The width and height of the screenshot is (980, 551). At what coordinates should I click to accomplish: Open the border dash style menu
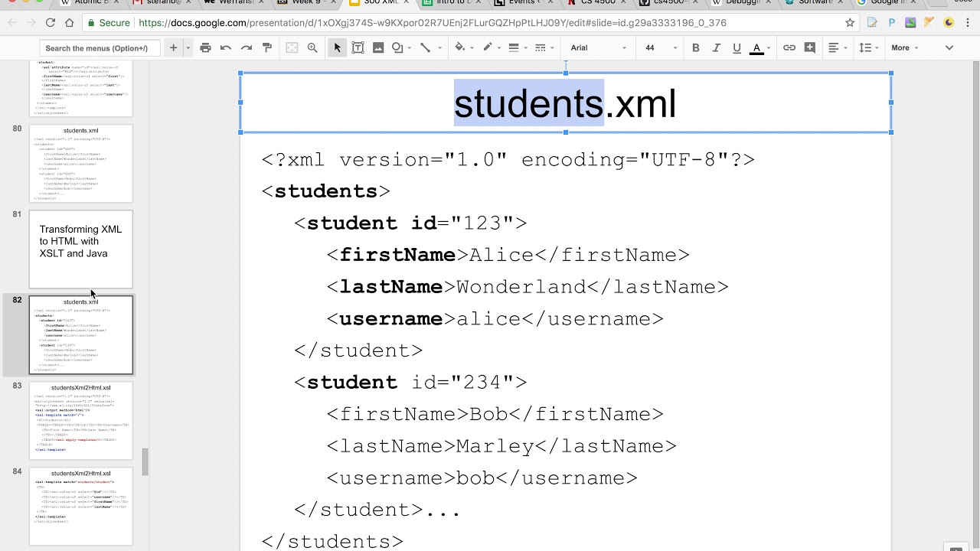541,47
